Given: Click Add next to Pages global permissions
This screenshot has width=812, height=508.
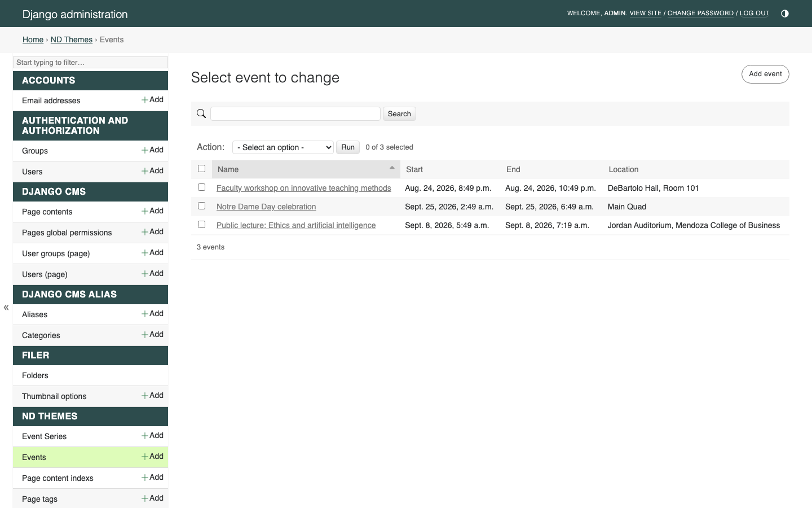Looking at the screenshot, I should tap(152, 232).
